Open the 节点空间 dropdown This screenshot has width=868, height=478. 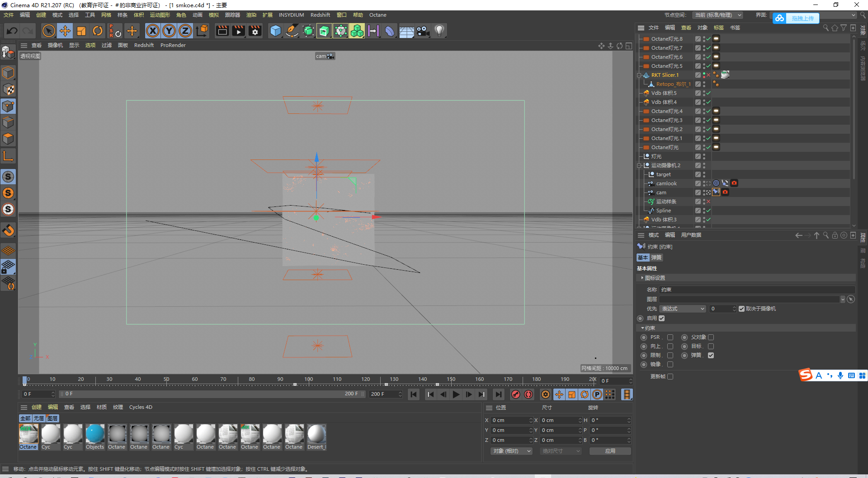(718, 15)
